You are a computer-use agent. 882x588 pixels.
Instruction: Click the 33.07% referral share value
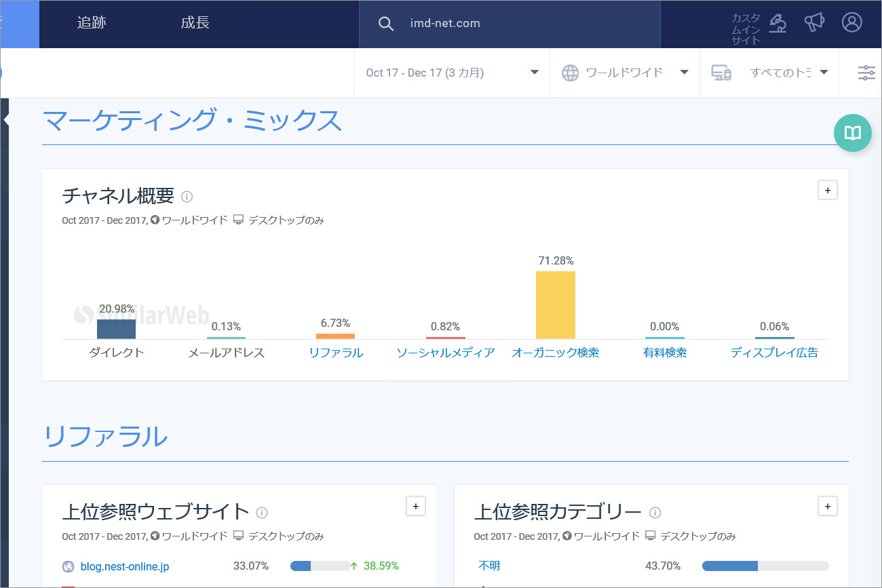(251, 566)
